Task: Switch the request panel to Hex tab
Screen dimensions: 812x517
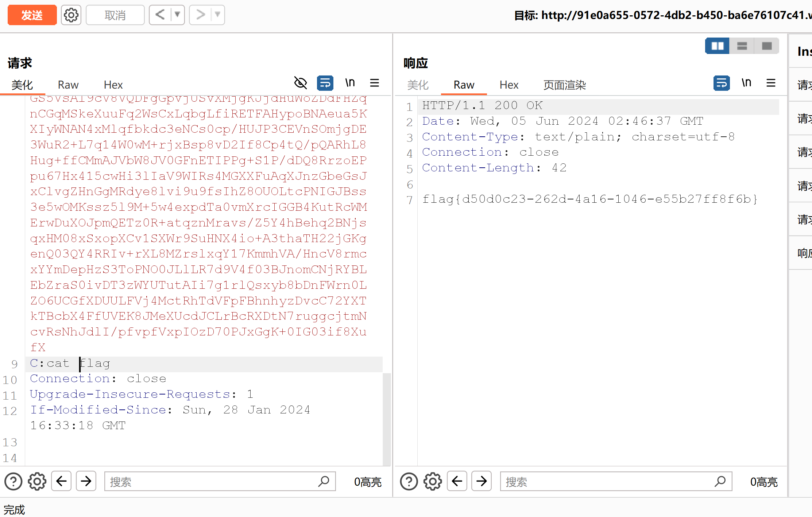Action: point(113,85)
